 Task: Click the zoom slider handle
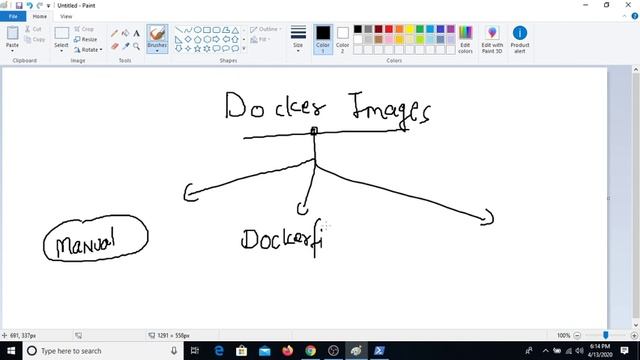coord(606,335)
